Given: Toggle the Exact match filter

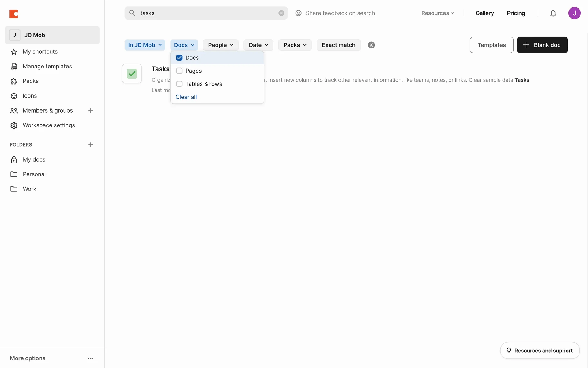Looking at the screenshot, I should pos(338,45).
